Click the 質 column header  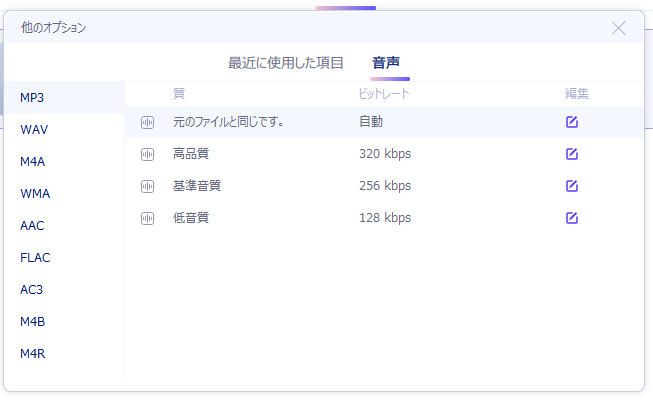click(x=179, y=93)
